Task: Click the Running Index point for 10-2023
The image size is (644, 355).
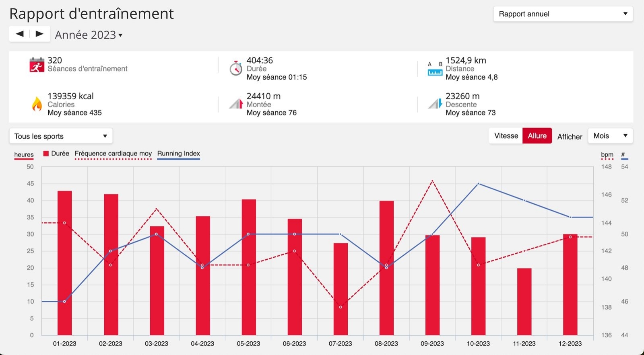Action: [478, 184]
